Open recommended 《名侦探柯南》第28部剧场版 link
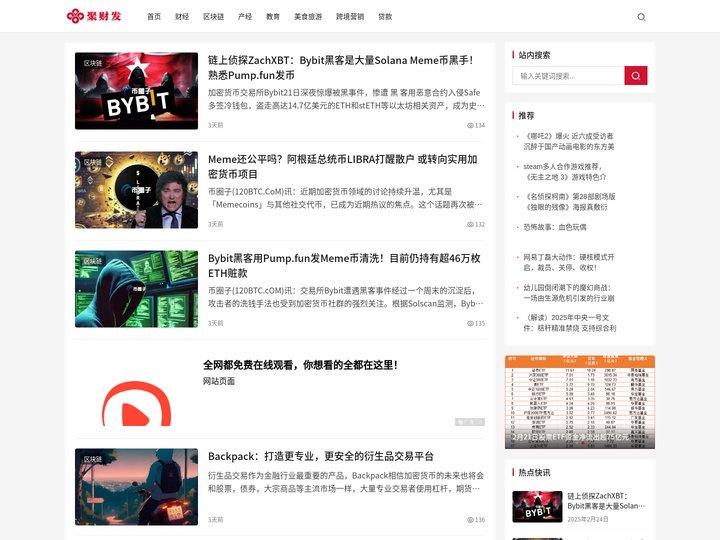 (x=569, y=202)
